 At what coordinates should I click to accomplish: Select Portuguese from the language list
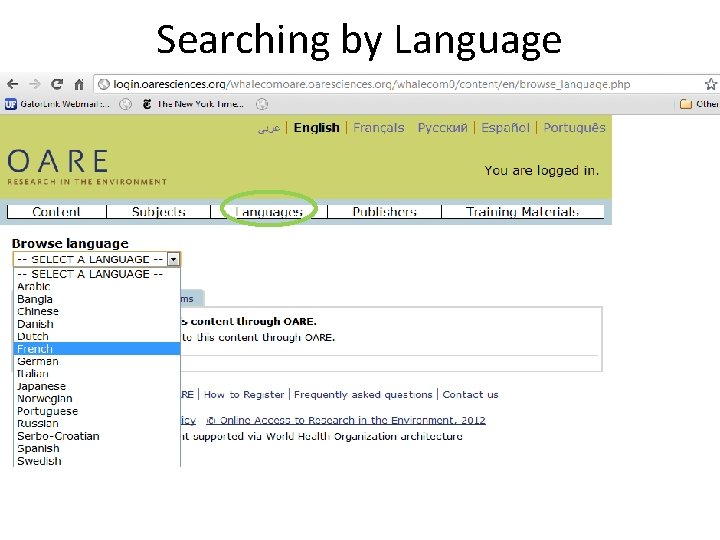point(97,411)
